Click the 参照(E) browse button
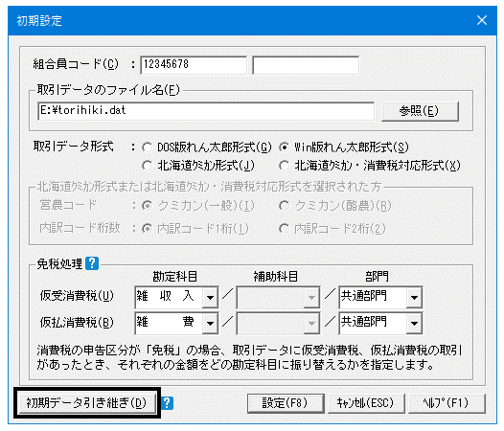This screenshot has width=504, height=431. (420, 111)
